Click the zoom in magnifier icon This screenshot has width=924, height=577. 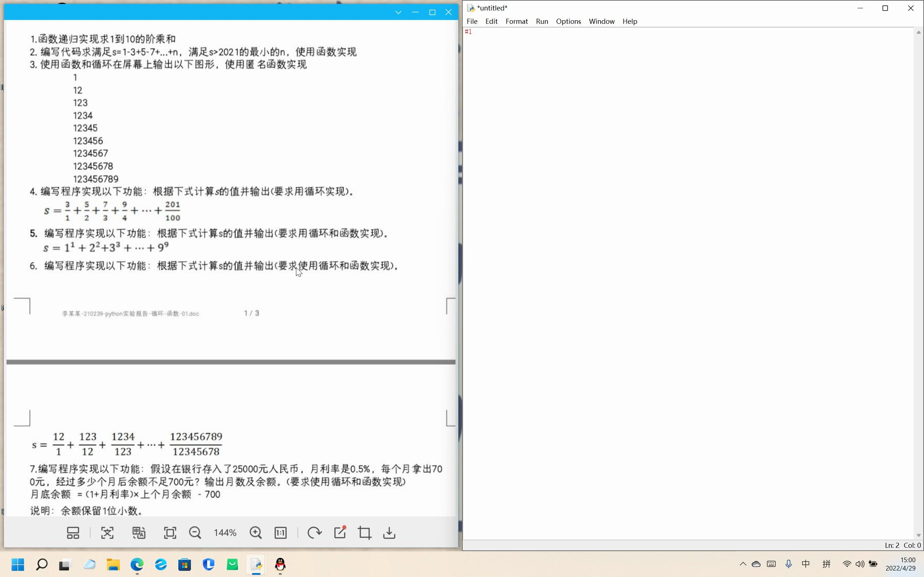256,533
